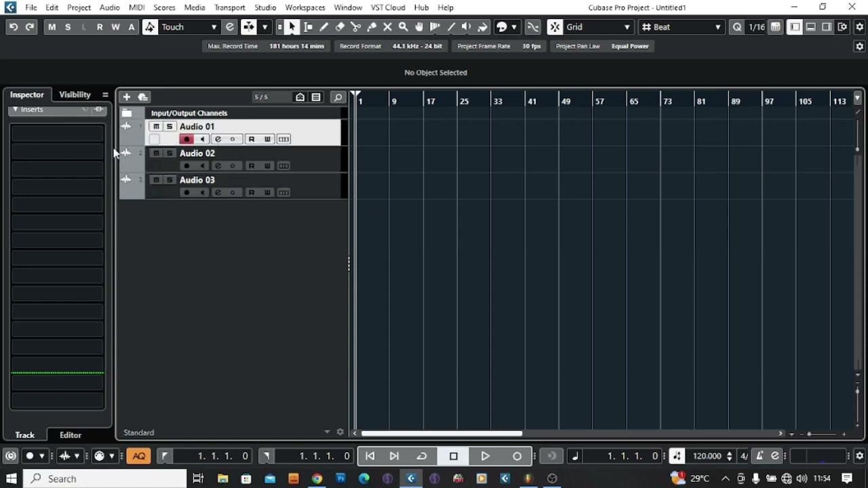Open the Find Tracks search icon
This screenshot has height=488, width=868.
tap(338, 97)
